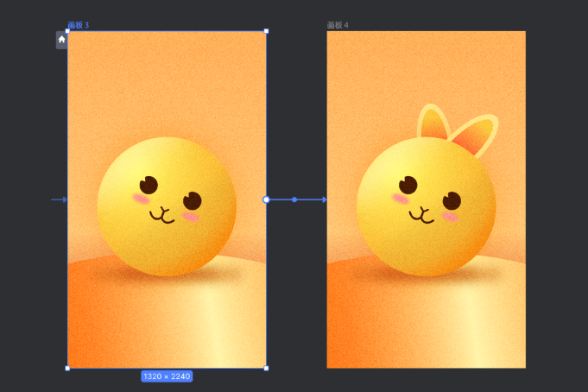Image resolution: width=588 pixels, height=392 pixels.
Task: Click the 画板 3 artboard title
Action: tap(79, 25)
